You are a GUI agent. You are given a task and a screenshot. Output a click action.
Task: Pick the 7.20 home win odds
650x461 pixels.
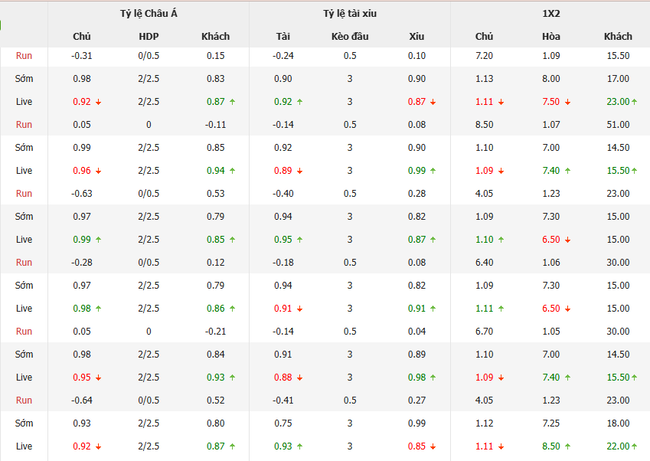tap(482, 55)
